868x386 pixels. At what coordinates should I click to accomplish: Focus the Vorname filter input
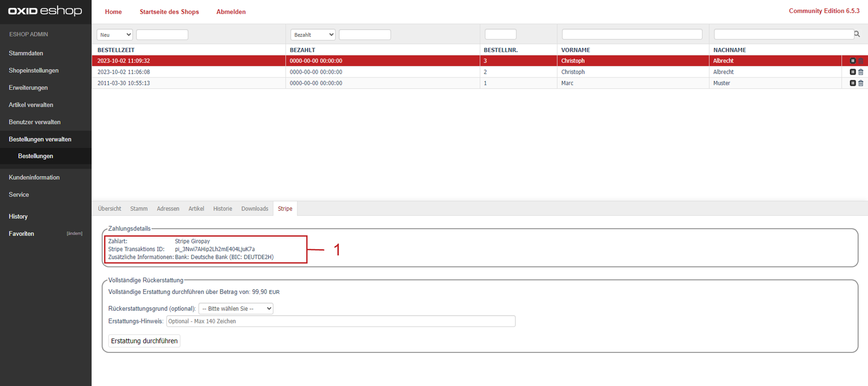pos(632,34)
